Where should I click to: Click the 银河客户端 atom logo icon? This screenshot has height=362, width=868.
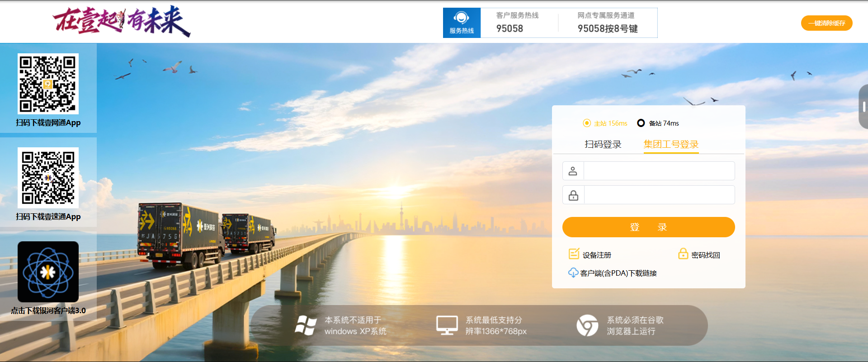pyautogui.click(x=48, y=272)
